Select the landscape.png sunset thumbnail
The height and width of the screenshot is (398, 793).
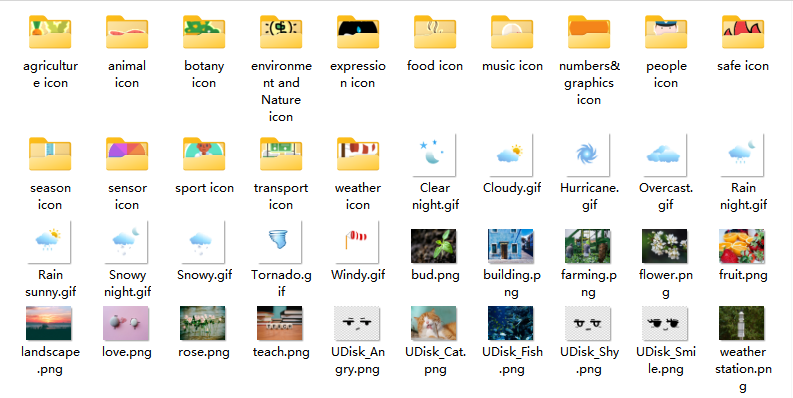(x=49, y=323)
